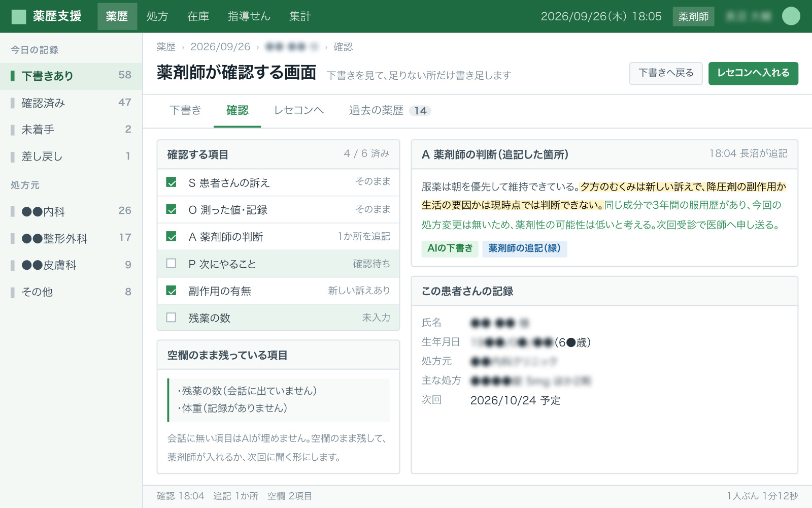The width and height of the screenshot is (812, 508).
Task: Filter by ●●内科 prescriber
Action: (x=71, y=211)
